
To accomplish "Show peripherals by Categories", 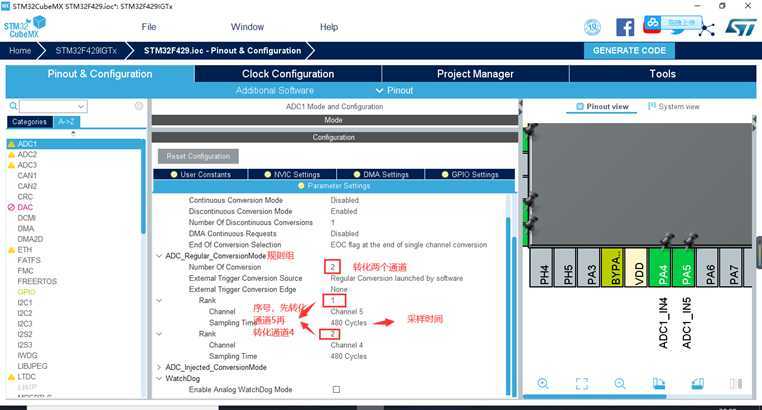I will coord(30,122).
